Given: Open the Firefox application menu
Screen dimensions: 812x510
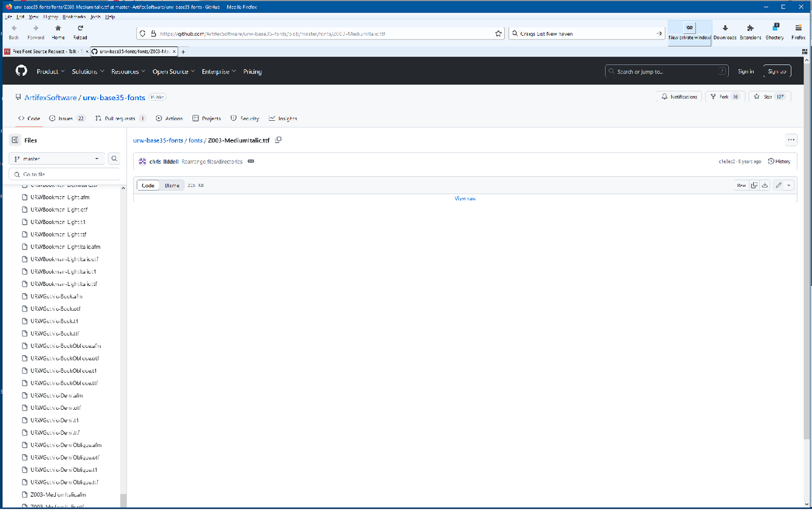Looking at the screenshot, I should tap(798, 32).
